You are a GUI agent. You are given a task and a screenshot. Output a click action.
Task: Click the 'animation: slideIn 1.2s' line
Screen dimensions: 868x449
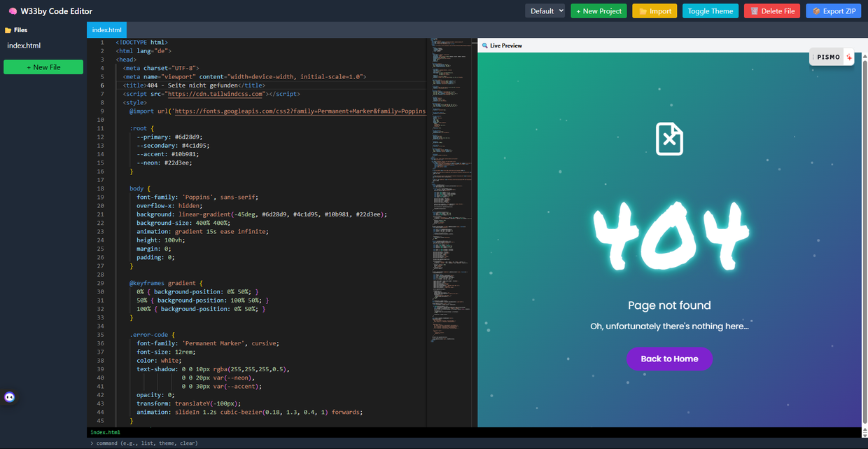(249, 412)
